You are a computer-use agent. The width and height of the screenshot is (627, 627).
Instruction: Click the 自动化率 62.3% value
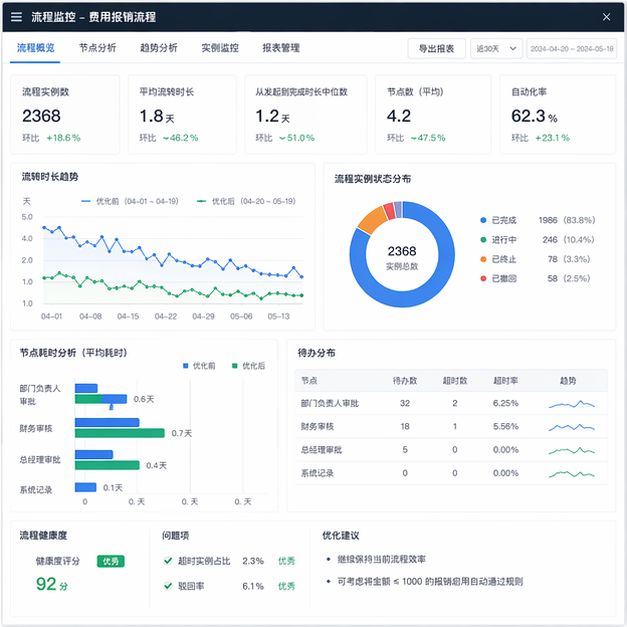pyautogui.click(x=534, y=116)
